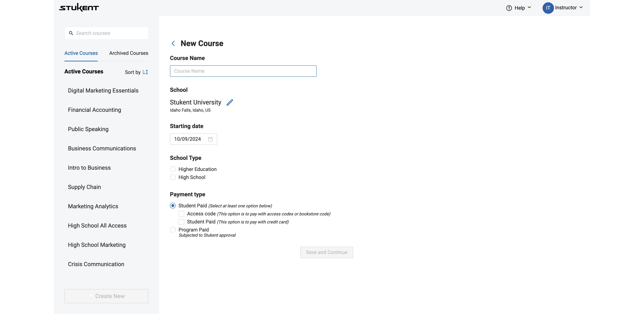Click the sort order icon
The width and height of the screenshot is (644, 314).
(x=145, y=72)
